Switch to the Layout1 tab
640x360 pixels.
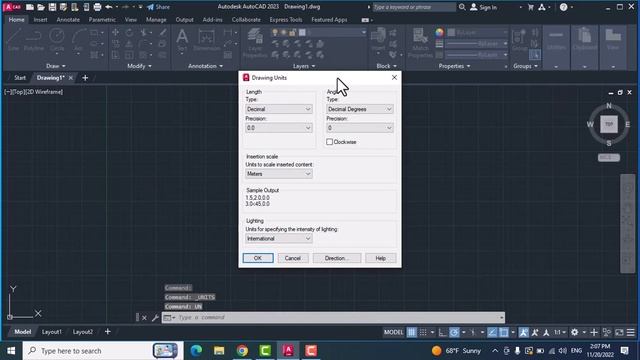[52, 332]
